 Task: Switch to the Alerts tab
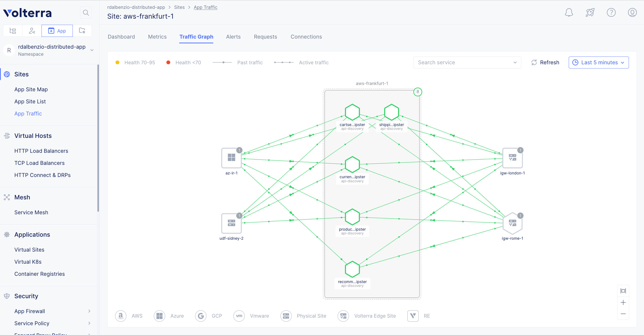pyautogui.click(x=233, y=37)
